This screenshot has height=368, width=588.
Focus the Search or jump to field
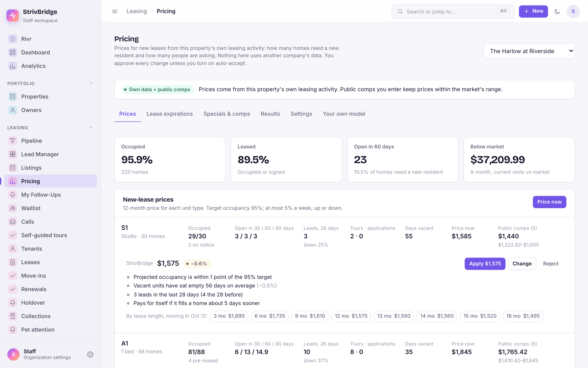tap(453, 11)
